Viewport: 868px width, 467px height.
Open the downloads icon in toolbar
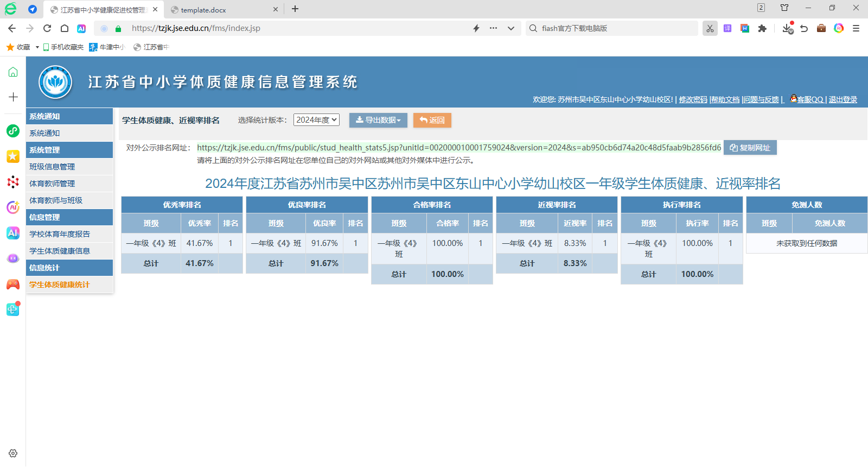(x=787, y=28)
